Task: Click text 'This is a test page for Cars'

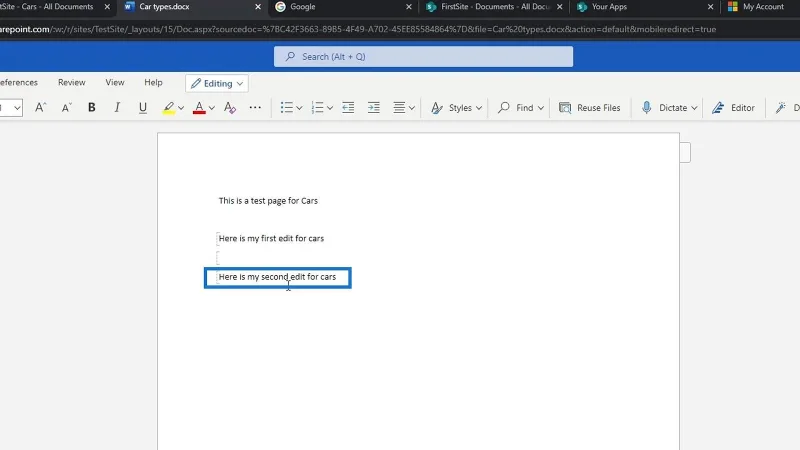Action: [268, 201]
